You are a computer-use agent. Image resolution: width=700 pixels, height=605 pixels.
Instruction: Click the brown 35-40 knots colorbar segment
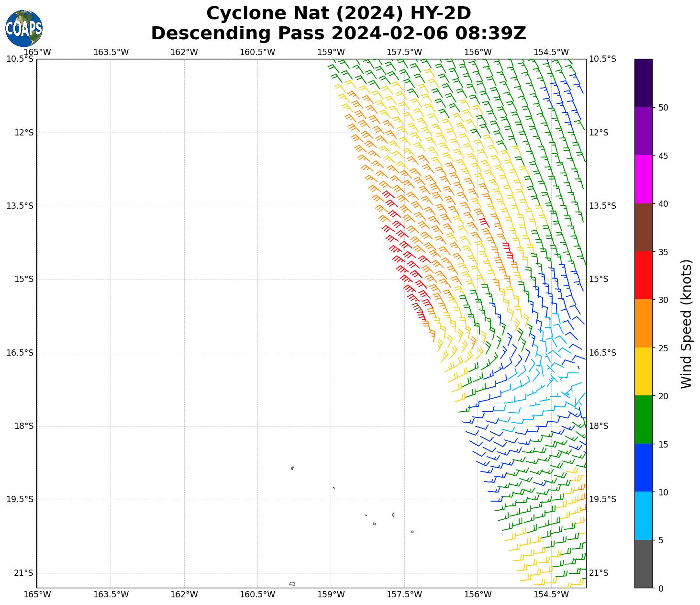point(643,227)
